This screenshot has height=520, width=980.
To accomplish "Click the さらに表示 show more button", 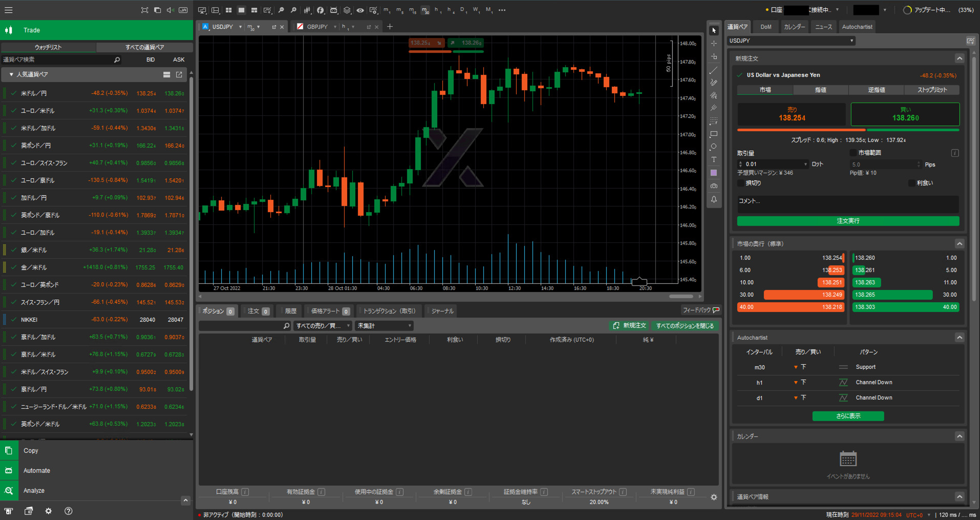I will [848, 416].
